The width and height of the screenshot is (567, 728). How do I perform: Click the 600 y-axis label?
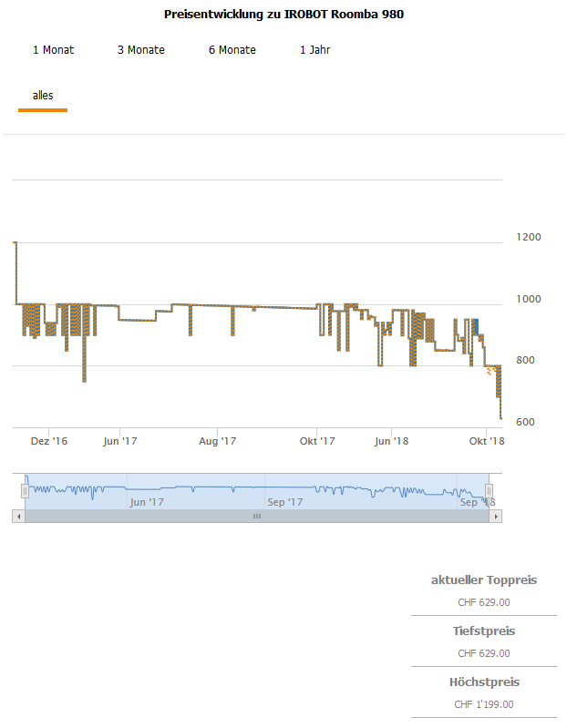click(525, 422)
